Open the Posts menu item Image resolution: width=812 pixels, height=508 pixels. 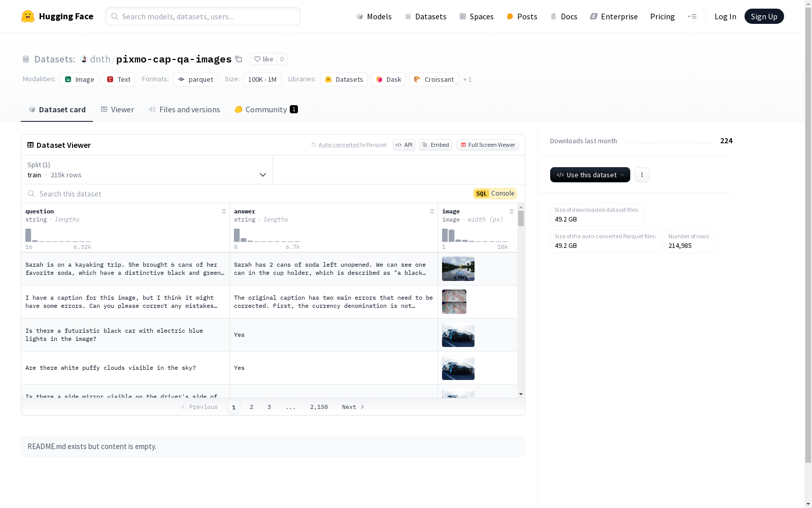click(522, 16)
